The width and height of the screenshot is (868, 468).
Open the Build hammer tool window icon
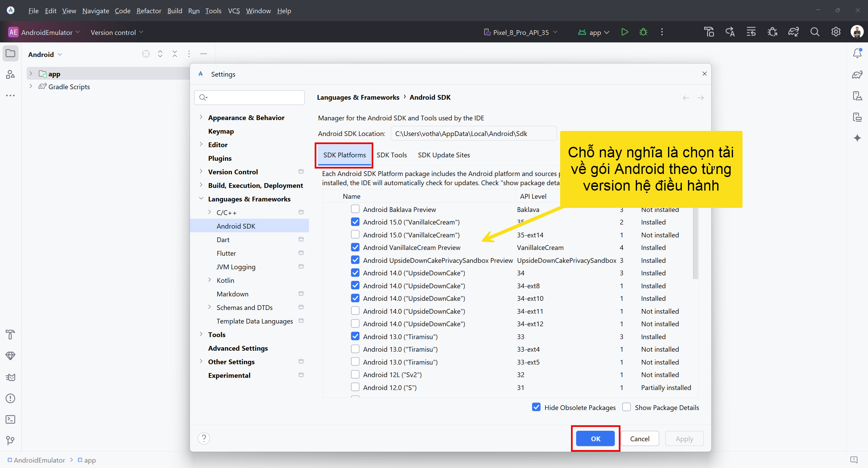[x=11, y=335]
